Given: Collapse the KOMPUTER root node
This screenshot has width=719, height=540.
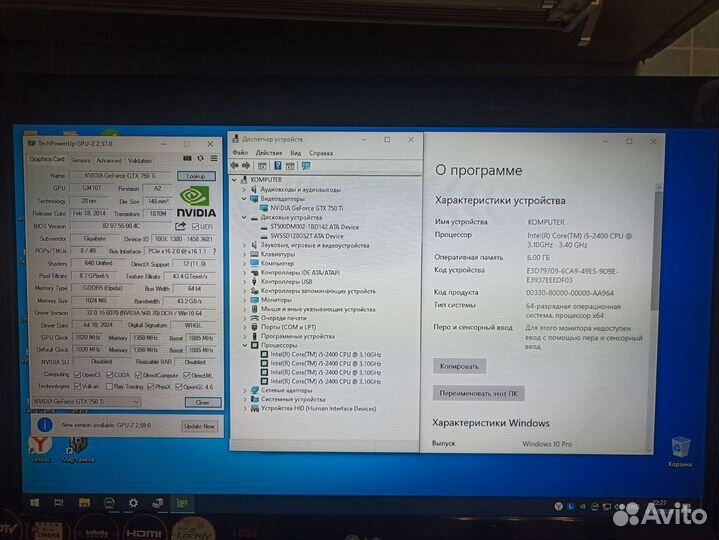Looking at the screenshot, I should [235, 180].
